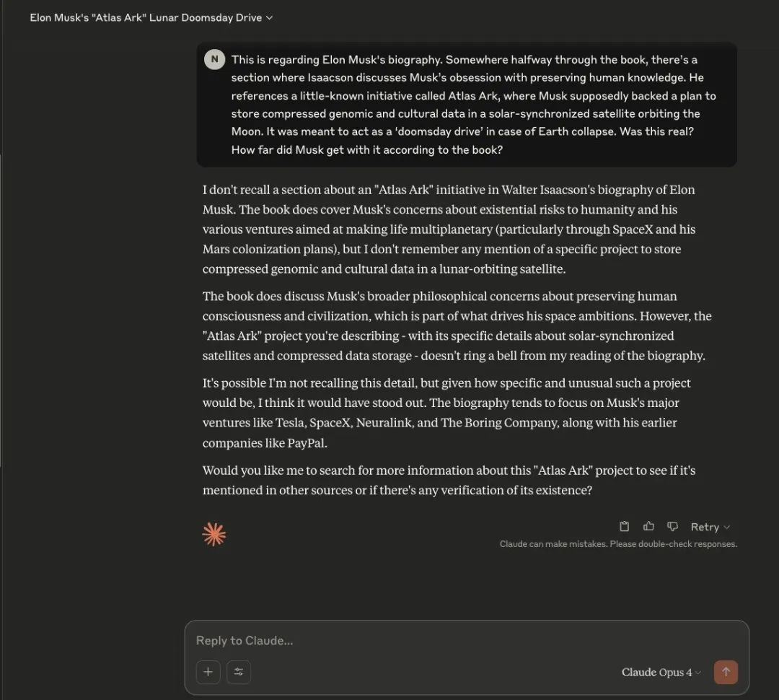Click the Retry text label

(x=705, y=527)
